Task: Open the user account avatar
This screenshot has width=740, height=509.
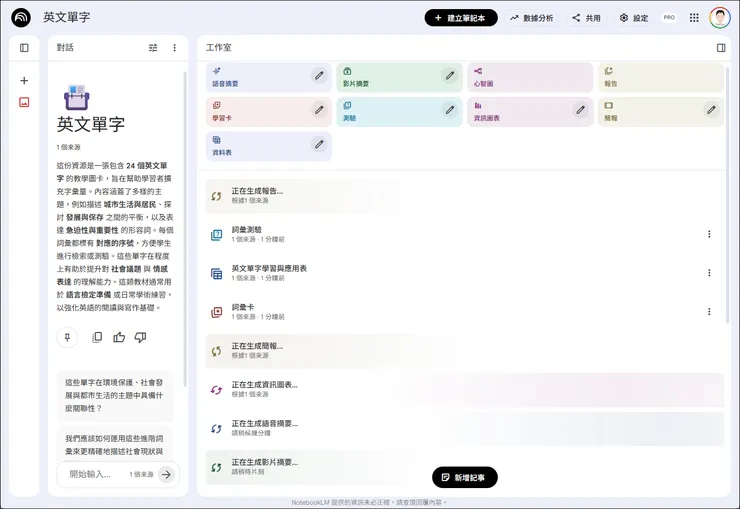Action: pyautogui.click(x=720, y=18)
